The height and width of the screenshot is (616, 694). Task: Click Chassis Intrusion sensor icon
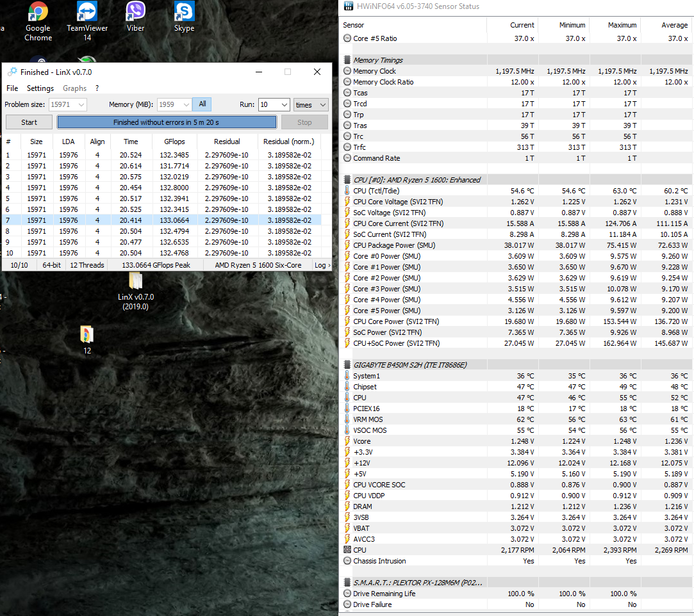[x=347, y=561]
